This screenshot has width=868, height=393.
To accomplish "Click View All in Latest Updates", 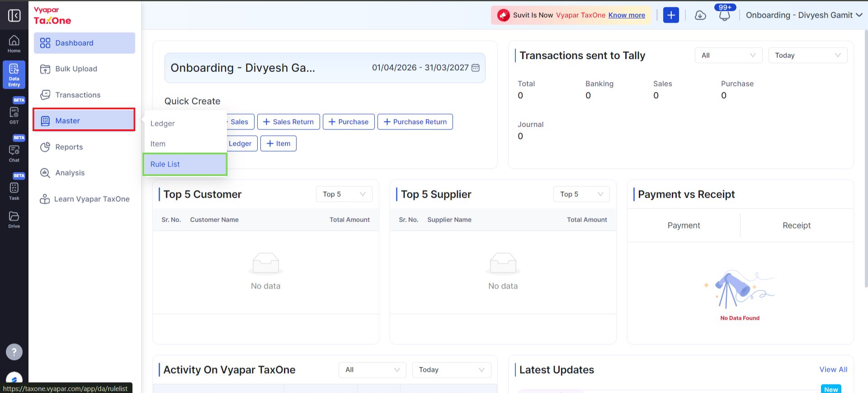I will coord(833,369).
